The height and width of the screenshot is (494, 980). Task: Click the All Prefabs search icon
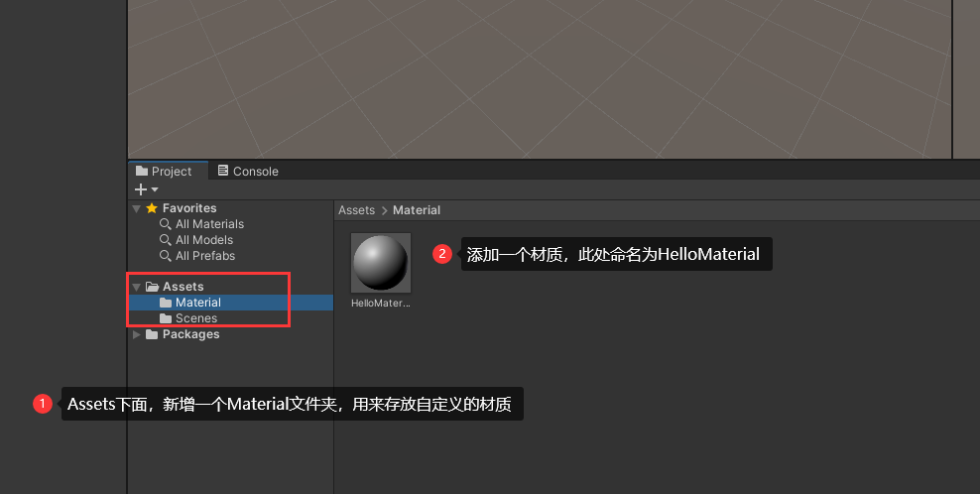click(x=165, y=256)
